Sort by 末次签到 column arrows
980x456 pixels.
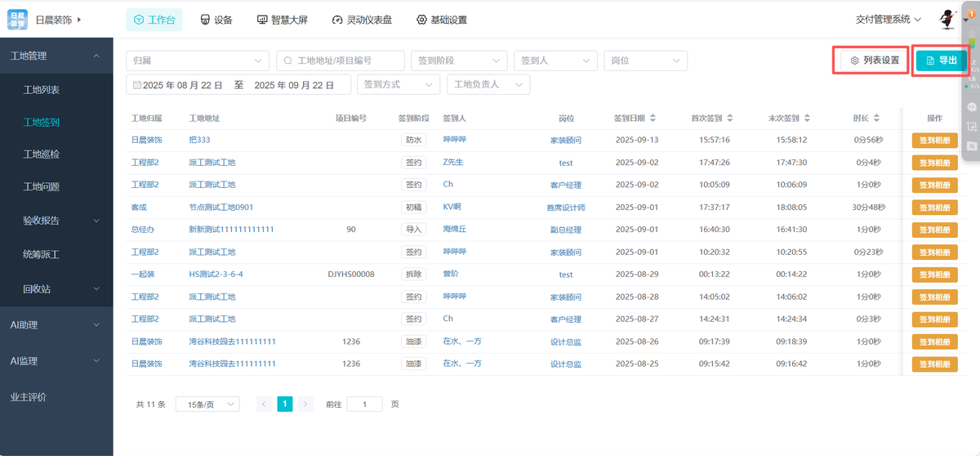807,118
